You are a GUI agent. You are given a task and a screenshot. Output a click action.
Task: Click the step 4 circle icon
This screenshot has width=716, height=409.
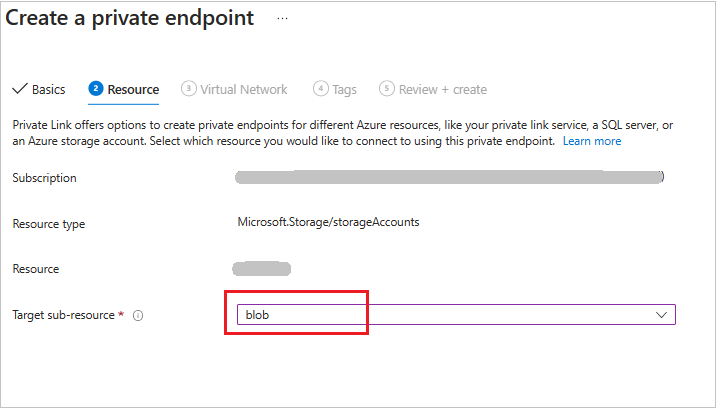pyautogui.click(x=320, y=89)
